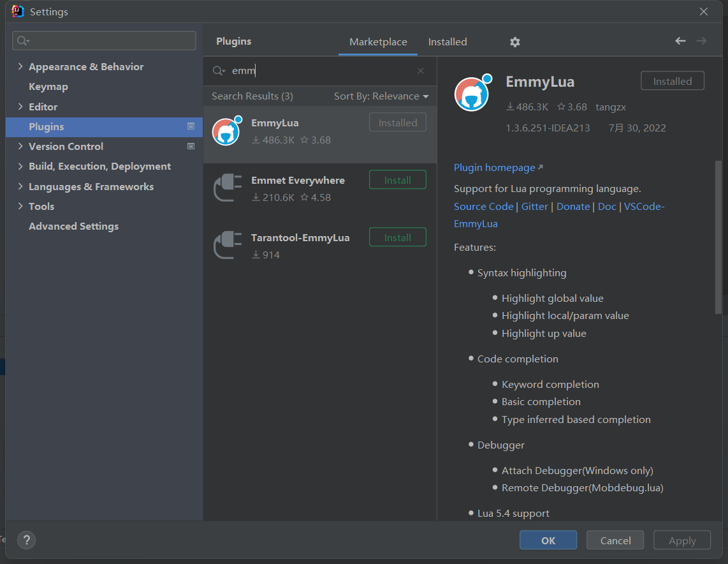Open the plugins gear settings menu
Viewport: 728px width, 564px height.
tap(515, 42)
